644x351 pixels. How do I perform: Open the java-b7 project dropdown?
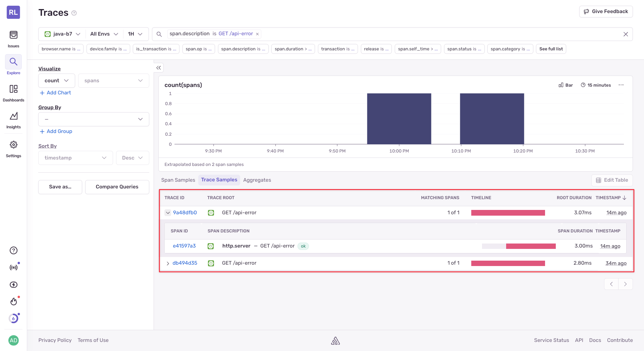[x=62, y=34]
